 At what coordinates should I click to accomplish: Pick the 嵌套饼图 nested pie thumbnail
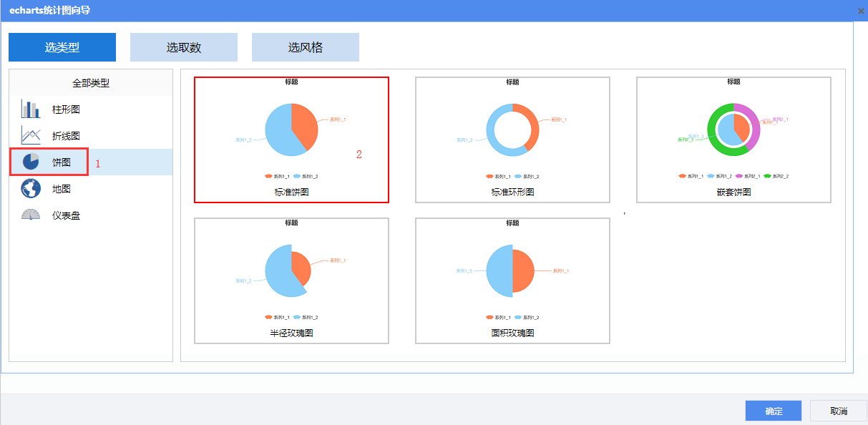tap(733, 140)
